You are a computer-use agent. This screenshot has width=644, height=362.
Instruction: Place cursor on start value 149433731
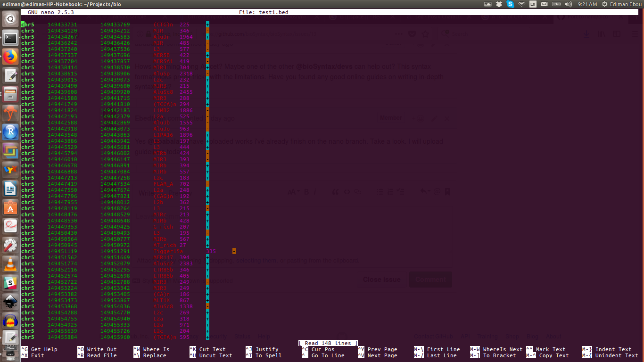click(62, 25)
